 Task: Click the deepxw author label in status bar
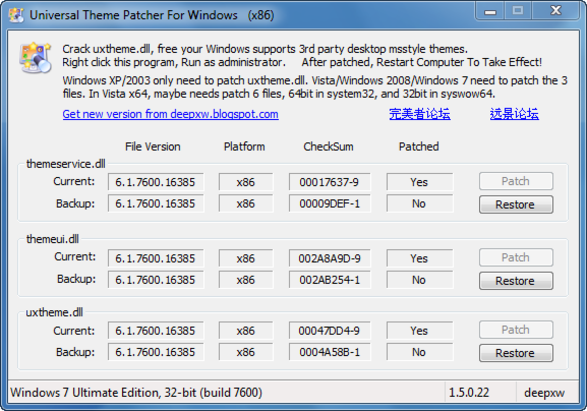point(545,393)
